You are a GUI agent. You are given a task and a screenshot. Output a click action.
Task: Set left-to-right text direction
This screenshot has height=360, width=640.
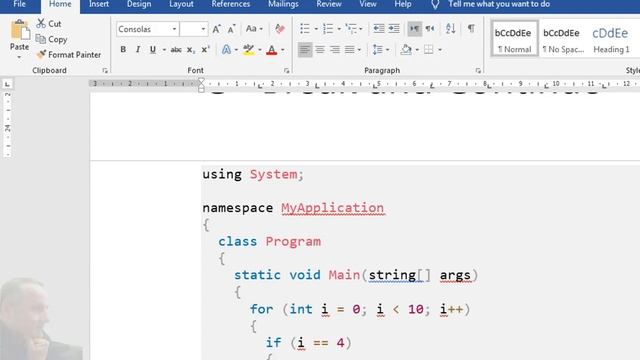tap(414, 29)
